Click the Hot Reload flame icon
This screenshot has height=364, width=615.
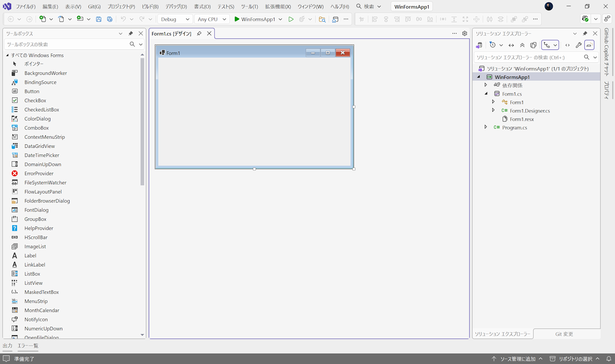pyautogui.click(x=302, y=19)
